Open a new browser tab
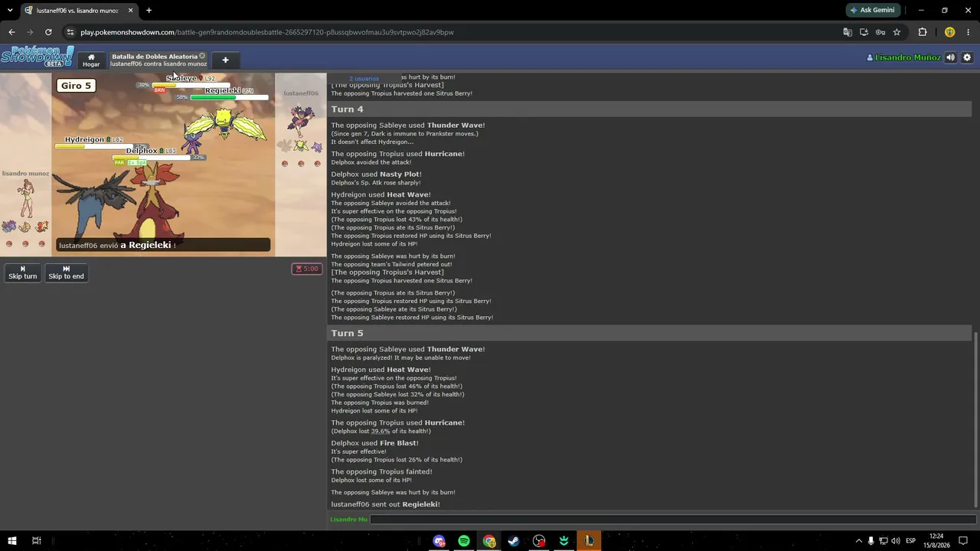Viewport: 980px width, 551px height. click(x=149, y=10)
